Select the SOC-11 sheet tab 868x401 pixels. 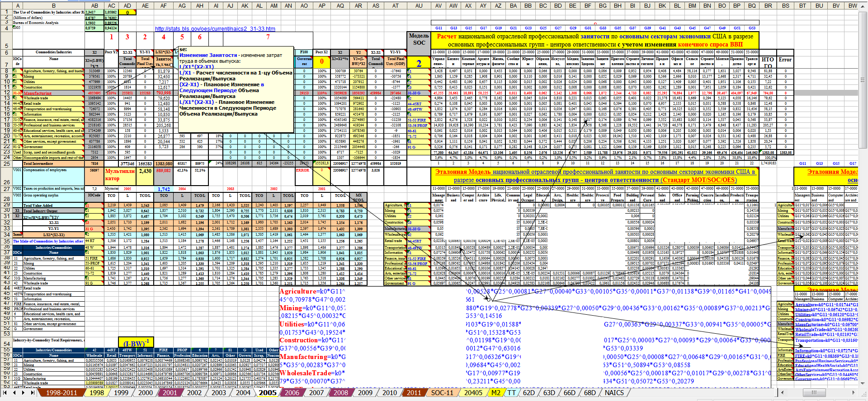442,393
